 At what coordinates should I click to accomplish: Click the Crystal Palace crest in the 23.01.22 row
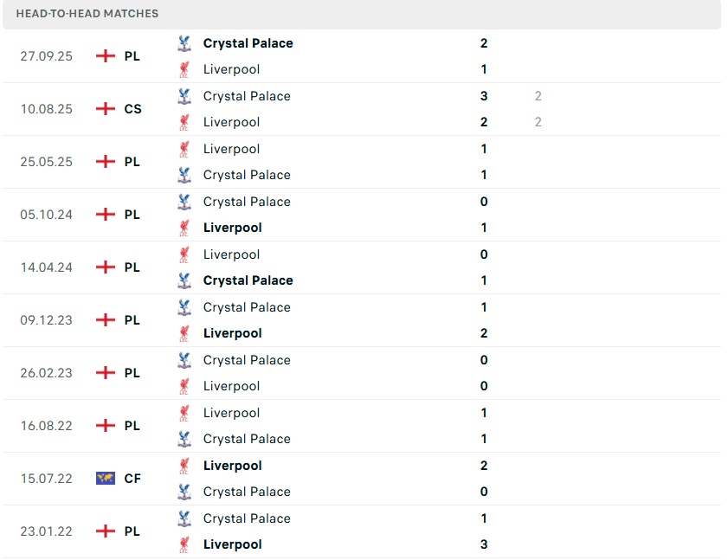[184, 518]
